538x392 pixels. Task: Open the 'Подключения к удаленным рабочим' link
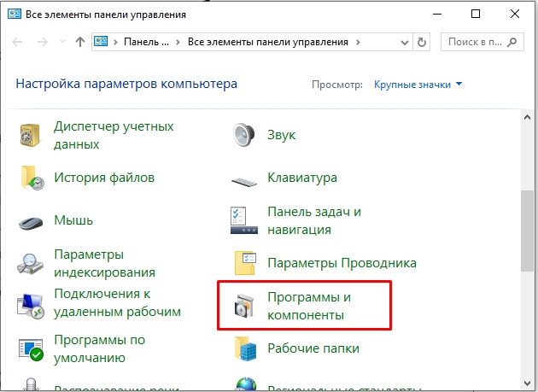pyautogui.click(x=117, y=303)
